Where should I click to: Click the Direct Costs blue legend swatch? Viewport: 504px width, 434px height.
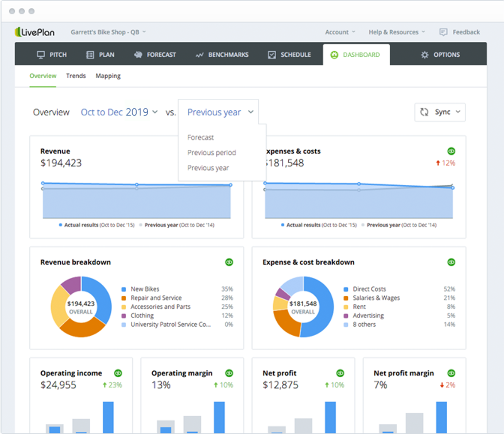(x=346, y=289)
